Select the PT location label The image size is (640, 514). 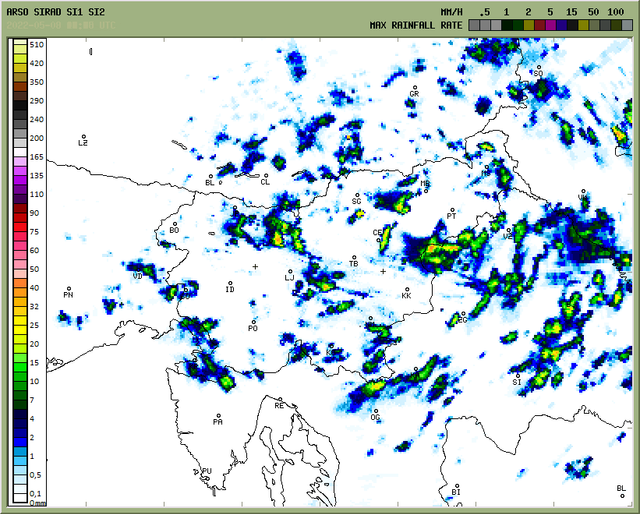[x=451, y=216]
